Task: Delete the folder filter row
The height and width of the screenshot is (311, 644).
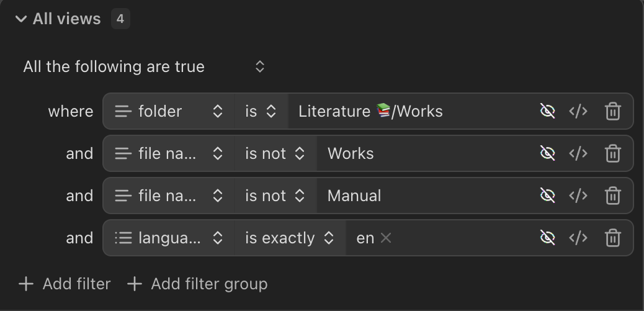Action: pos(612,112)
